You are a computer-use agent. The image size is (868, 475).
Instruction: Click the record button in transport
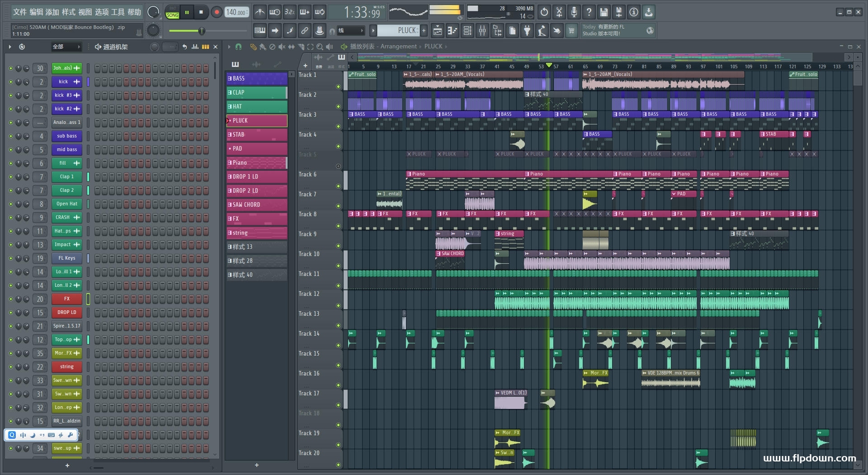(217, 12)
